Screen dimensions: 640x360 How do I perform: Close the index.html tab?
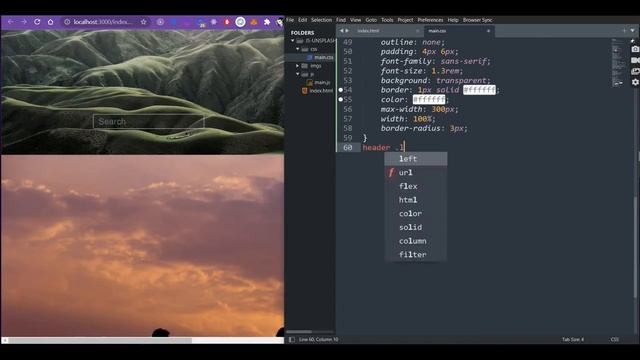point(417,31)
